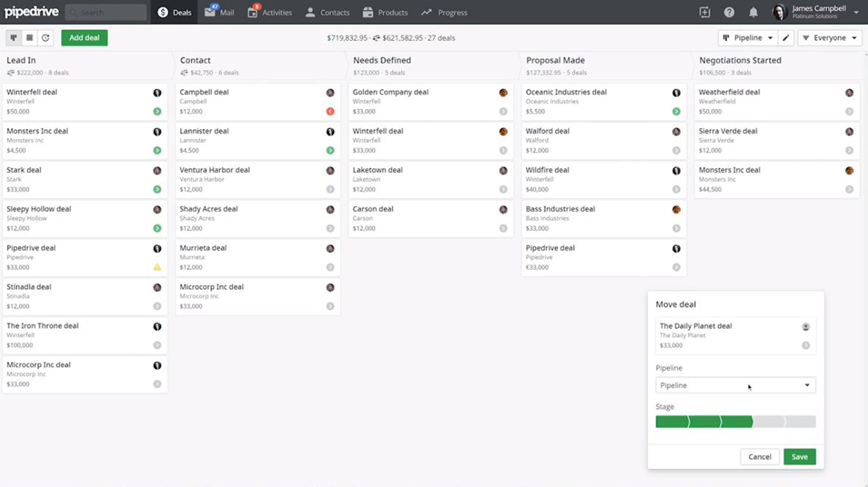Click the quick add icon in header
The image size is (868, 487).
705,12
